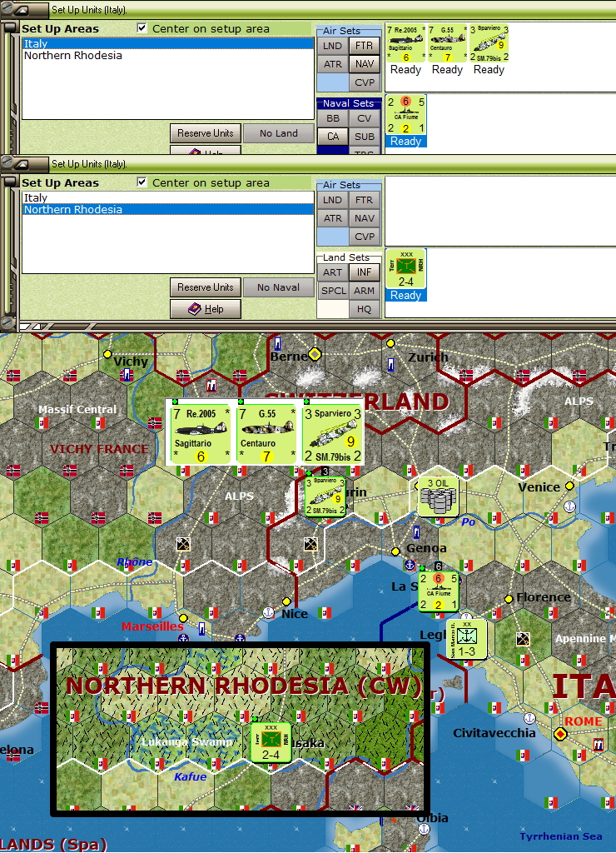Screen dimensions: 616x853
Task: Click No Land button in top window
Action: click(x=278, y=133)
